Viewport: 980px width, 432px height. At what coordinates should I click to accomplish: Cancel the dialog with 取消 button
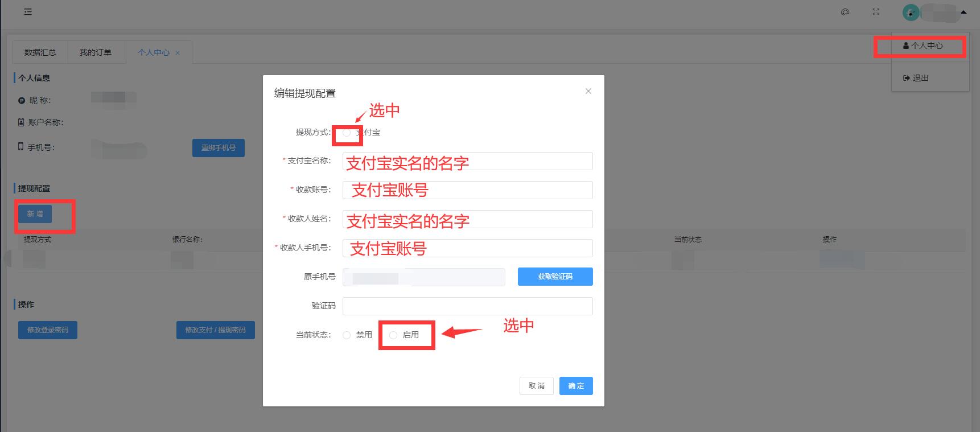tap(536, 386)
